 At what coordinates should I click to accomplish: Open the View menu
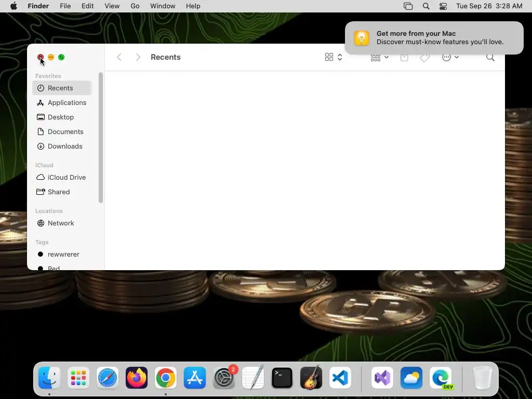click(112, 6)
